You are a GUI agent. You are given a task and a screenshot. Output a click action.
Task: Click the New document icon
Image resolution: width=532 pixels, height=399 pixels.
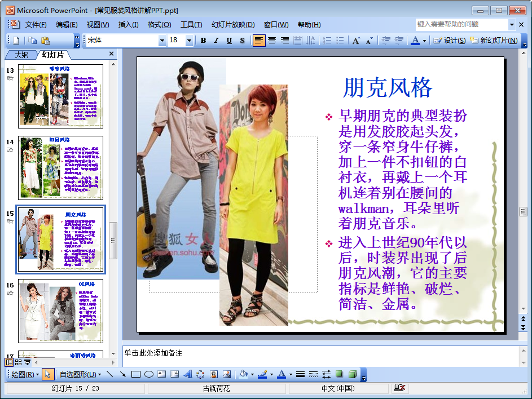point(16,41)
